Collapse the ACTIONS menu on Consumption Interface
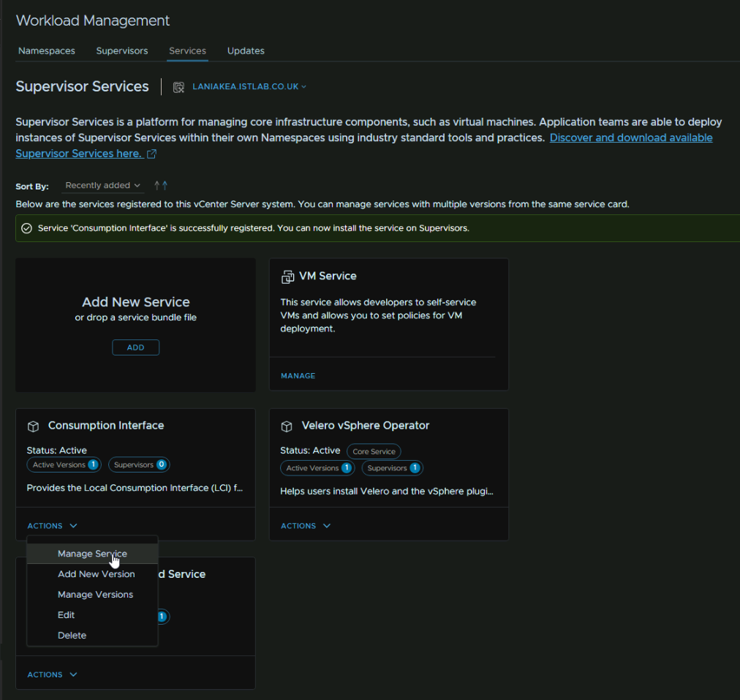This screenshot has height=700, width=740. [52, 526]
